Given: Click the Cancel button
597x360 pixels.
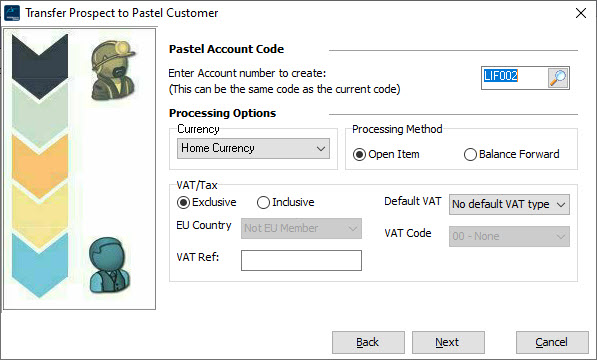Looking at the screenshot, I should [552, 342].
